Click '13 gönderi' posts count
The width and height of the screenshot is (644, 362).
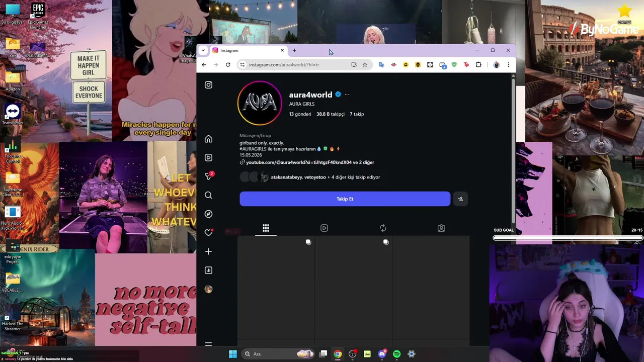(300, 114)
